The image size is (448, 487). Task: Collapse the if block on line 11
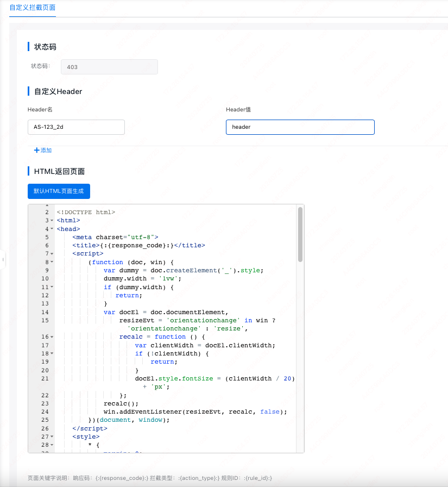pos(52,287)
